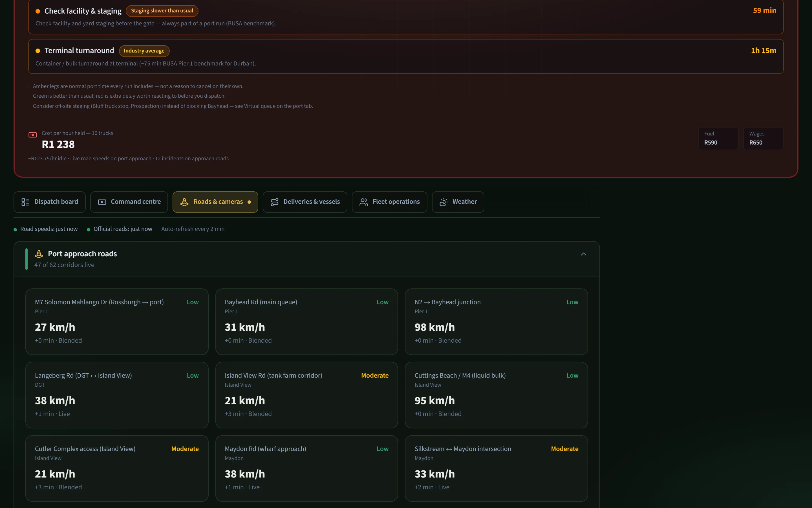Image resolution: width=812 pixels, height=508 pixels.
Task: Click the Check facility & staging row
Action: [x=406, y=17]
